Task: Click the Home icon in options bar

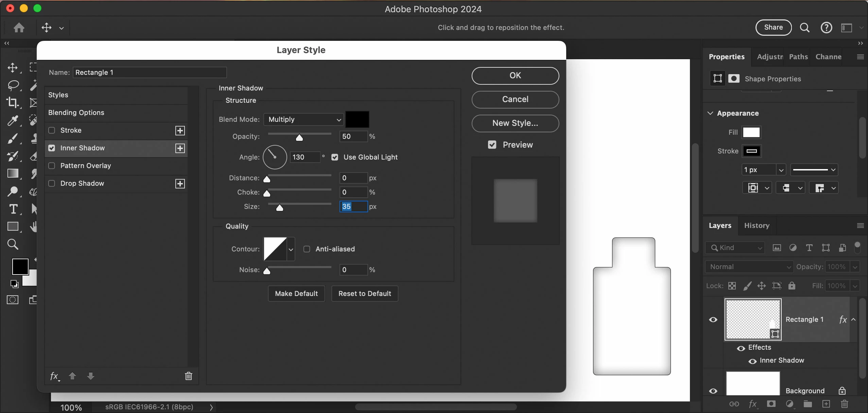Action: pos(19,28)
